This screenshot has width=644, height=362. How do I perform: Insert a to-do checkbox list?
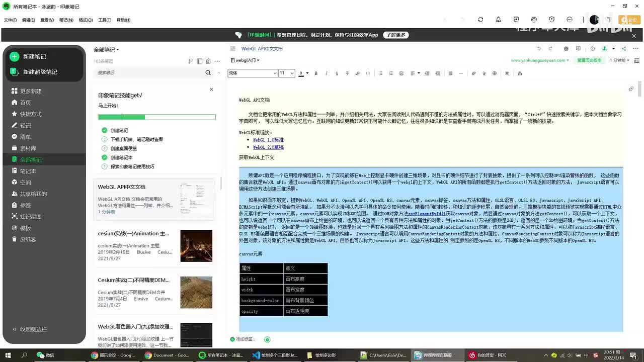point(401,73)
